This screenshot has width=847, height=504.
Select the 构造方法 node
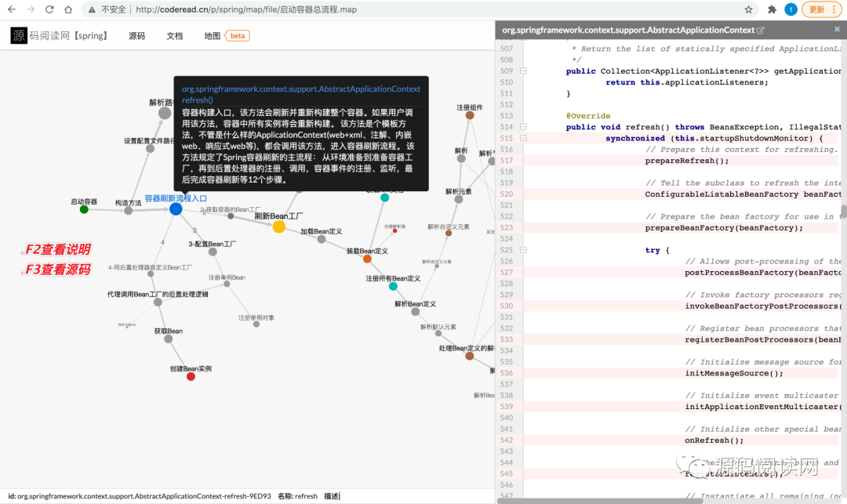[128, 210]
